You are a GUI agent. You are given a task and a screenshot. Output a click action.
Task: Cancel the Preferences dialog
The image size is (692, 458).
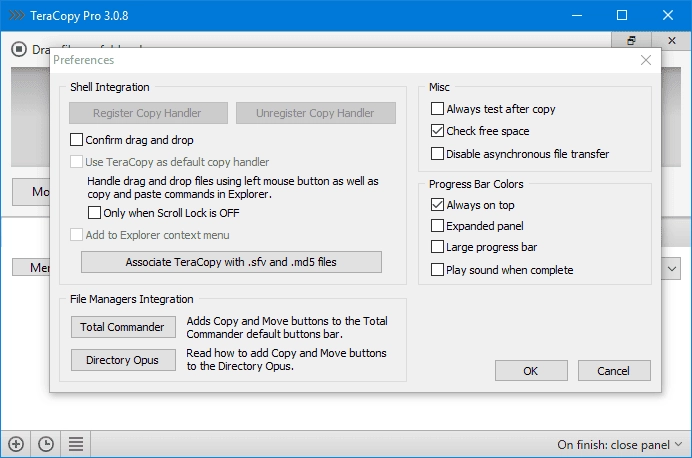tap(614, 371)
